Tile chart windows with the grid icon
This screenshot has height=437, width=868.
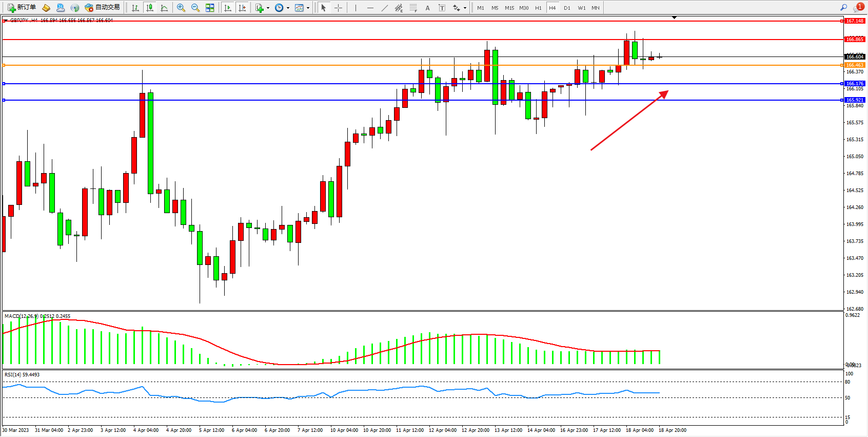tap(210, 8)
